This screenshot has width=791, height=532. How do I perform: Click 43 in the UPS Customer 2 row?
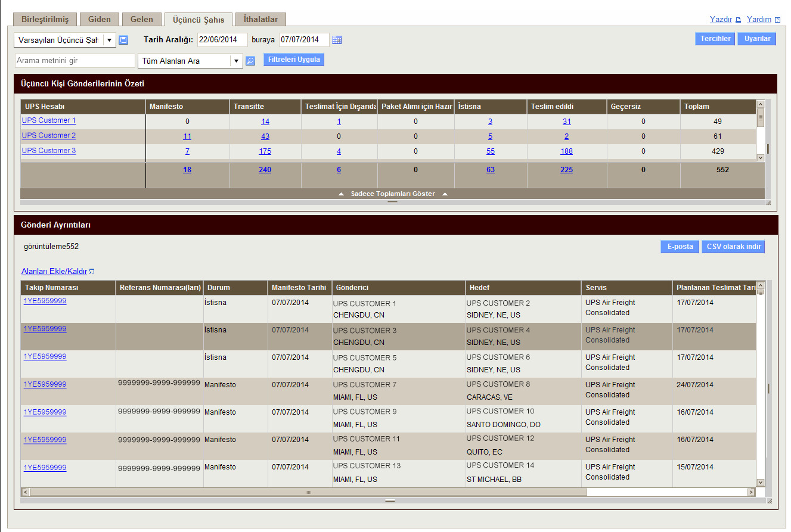(x=265, y=136)
